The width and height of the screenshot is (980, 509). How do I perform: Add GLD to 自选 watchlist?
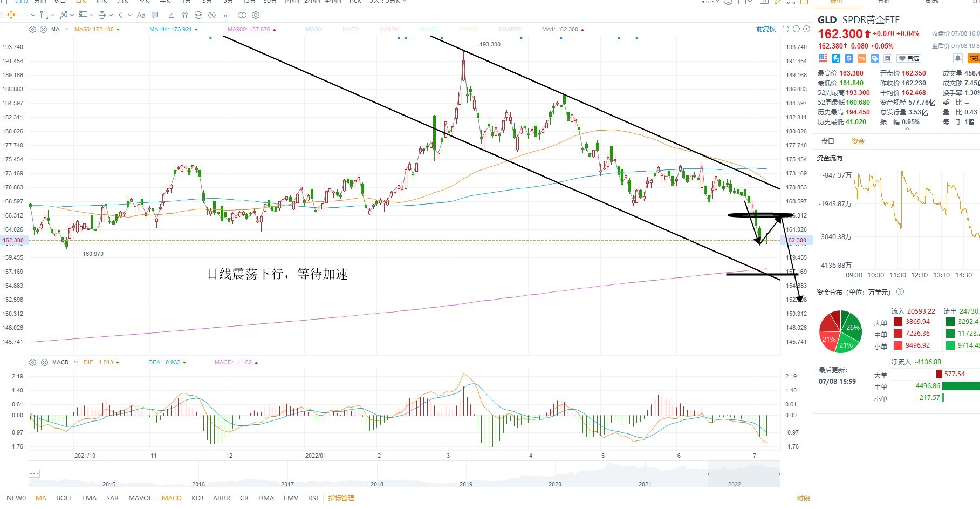909,58
